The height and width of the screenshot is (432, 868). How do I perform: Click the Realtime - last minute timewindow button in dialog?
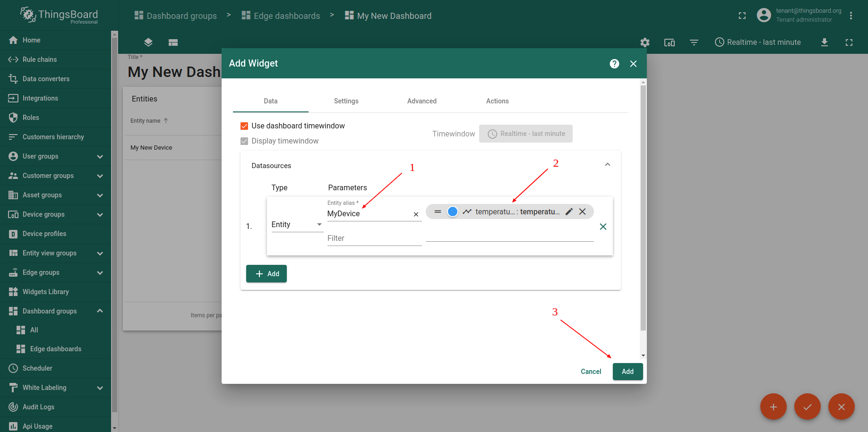(x=526, y=134)
